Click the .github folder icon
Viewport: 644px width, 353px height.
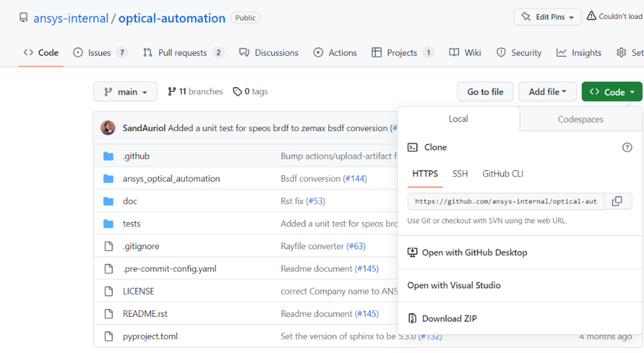(108, 156)
